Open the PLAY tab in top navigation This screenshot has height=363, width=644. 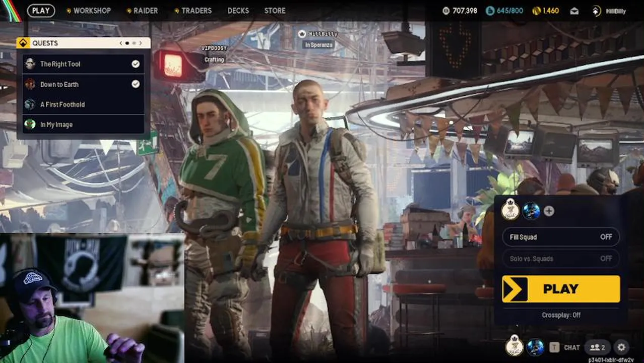click(41, 11)
